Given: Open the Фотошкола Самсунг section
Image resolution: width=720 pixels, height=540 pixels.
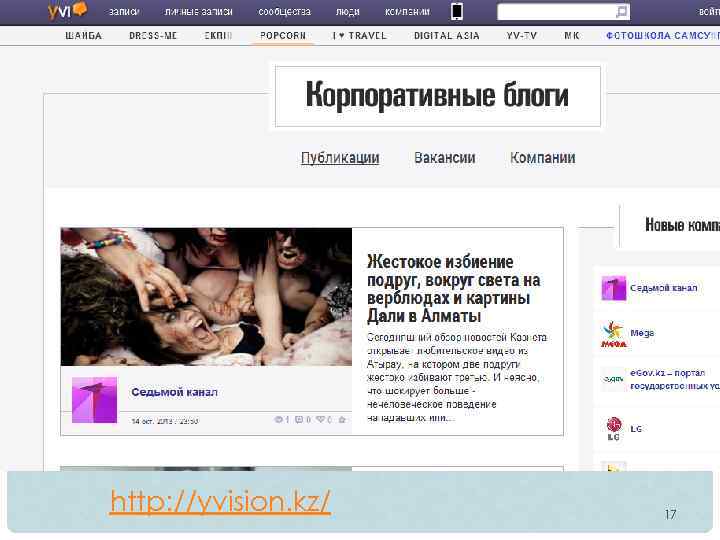Looking at the screenshot, I should 663,36.
